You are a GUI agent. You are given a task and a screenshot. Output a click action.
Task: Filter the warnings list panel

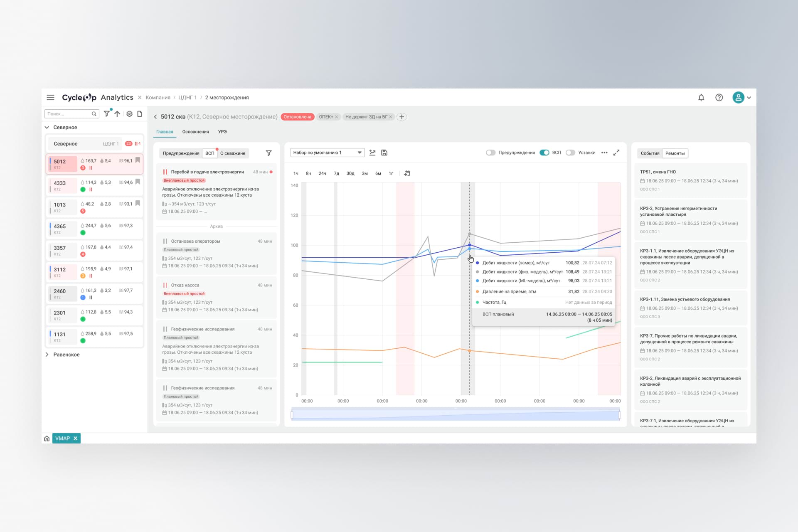[268, 153]
